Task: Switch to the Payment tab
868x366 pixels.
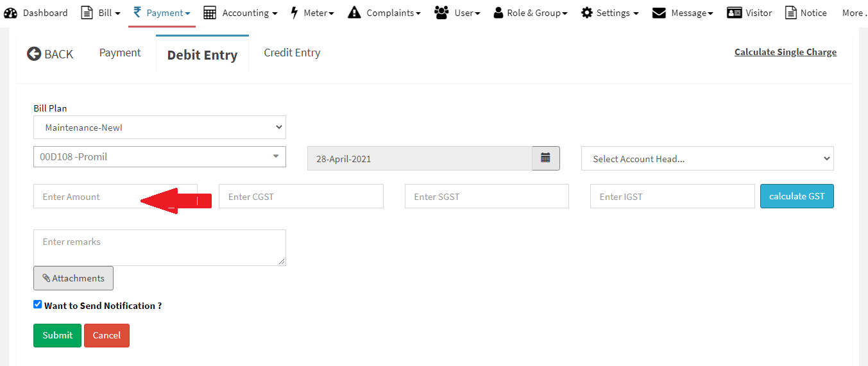Action: click(x=120, y=53)
